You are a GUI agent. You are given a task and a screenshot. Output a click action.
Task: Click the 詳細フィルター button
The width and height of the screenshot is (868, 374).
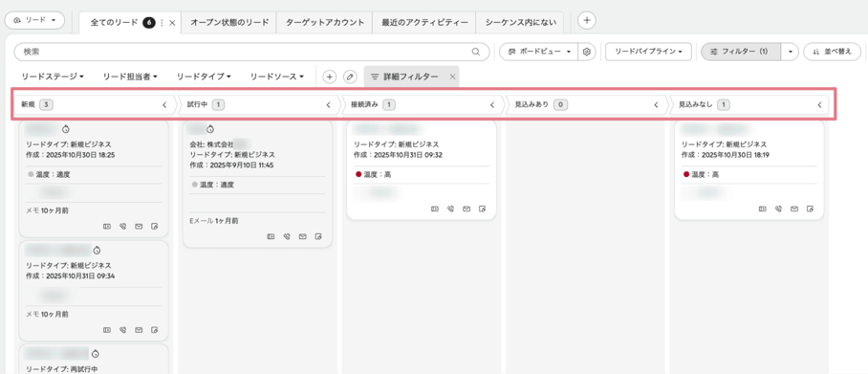coord(404,77)
